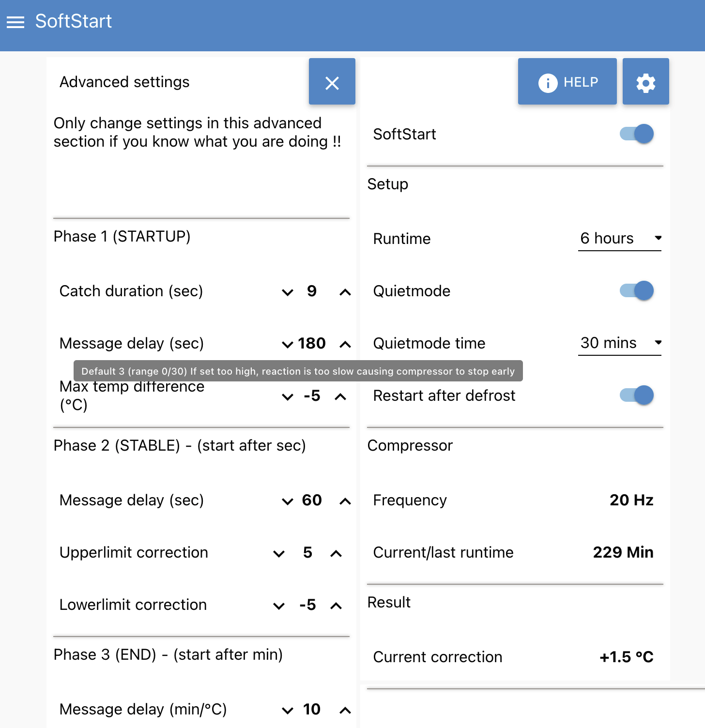Increase Max temp difference value
The image size is (705, 728).
(x=340, y=396)
